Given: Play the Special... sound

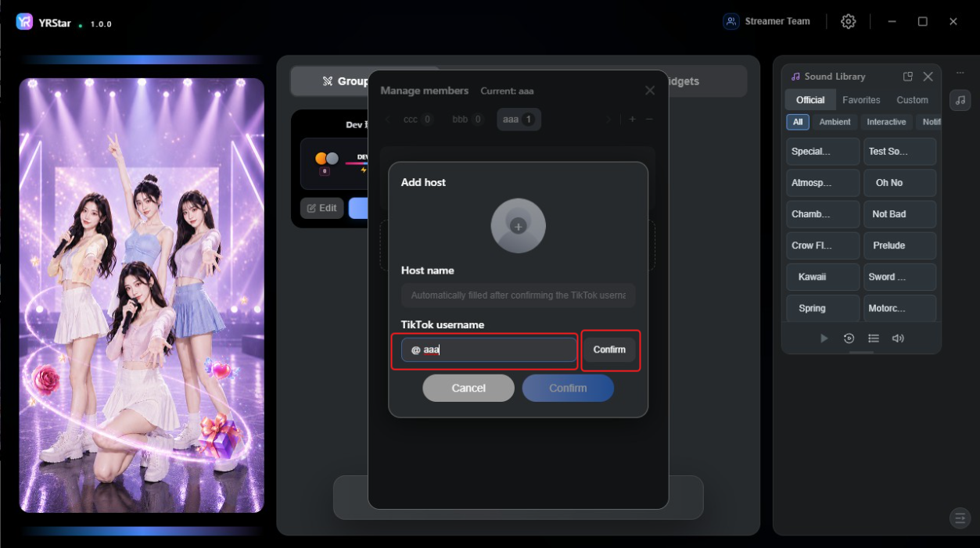Looking at the screenshot, I should pos(823,152).
